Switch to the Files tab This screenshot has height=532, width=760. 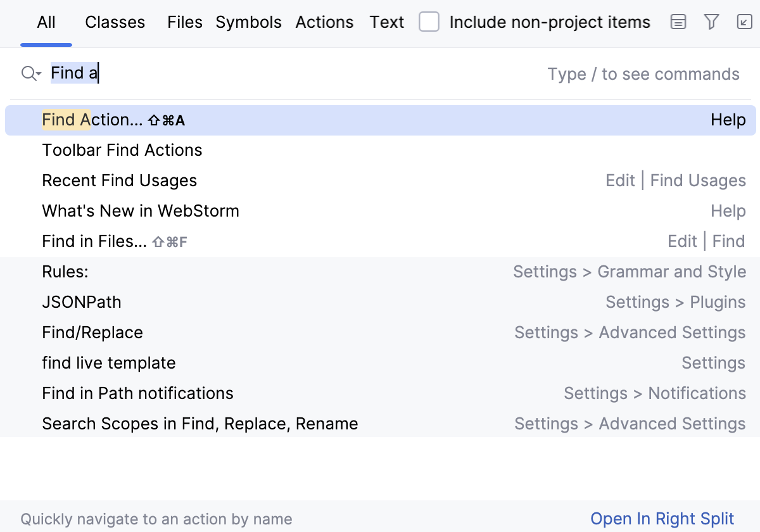[x=185, y=23]
